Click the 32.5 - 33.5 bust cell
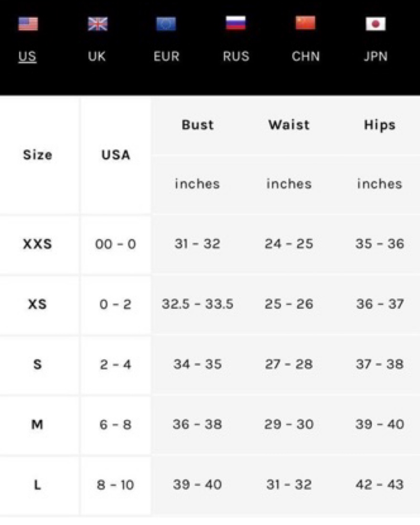The width and height of the screenshot is (420, 525). pyautogui.click(x=198, y=304)
